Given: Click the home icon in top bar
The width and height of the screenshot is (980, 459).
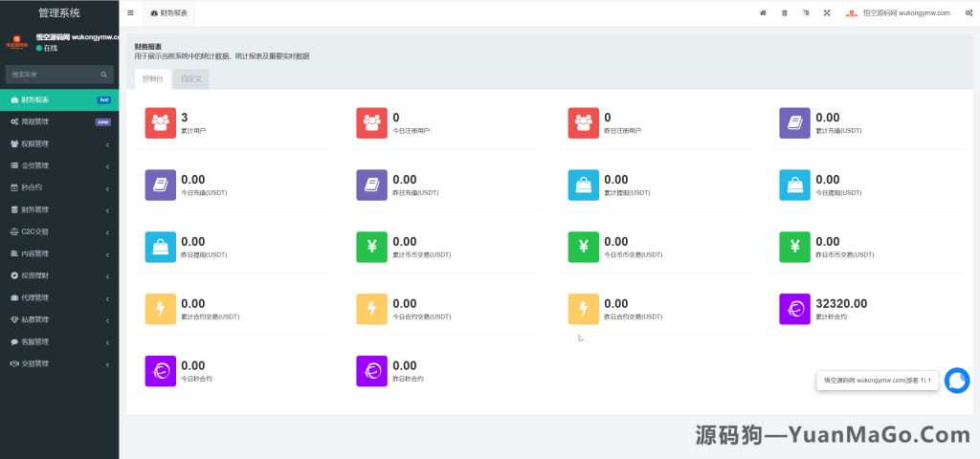Looking at the screenshot, I should [763, 12].
